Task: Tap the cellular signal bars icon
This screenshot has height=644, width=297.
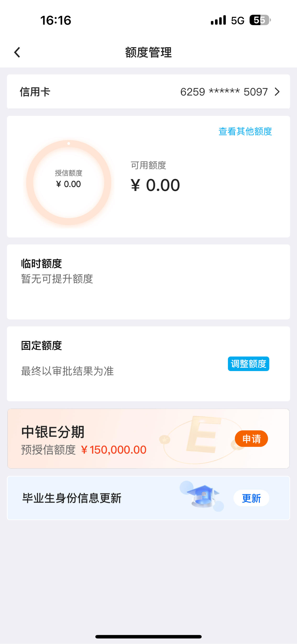Action: 218,20
